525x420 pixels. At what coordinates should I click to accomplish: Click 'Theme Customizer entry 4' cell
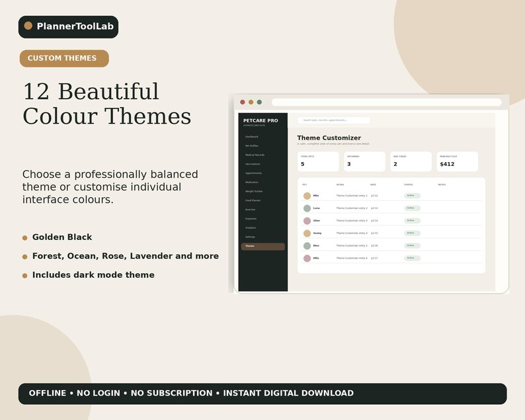tap(352, 233)
